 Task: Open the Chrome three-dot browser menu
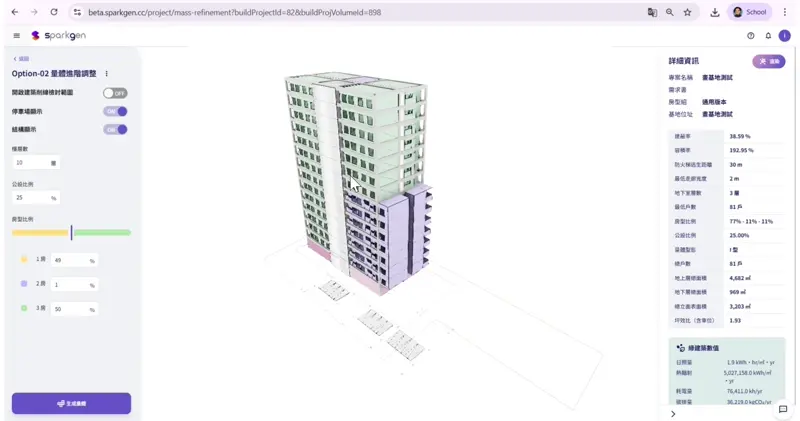point(785,12)
